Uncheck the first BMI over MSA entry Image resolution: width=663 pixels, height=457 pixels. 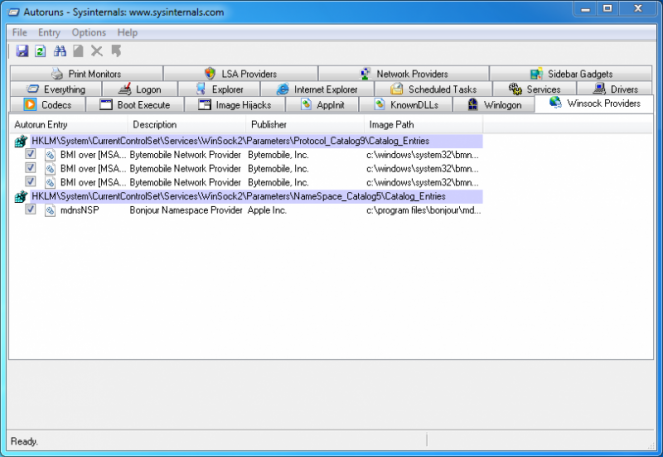[x=31, y=155]
